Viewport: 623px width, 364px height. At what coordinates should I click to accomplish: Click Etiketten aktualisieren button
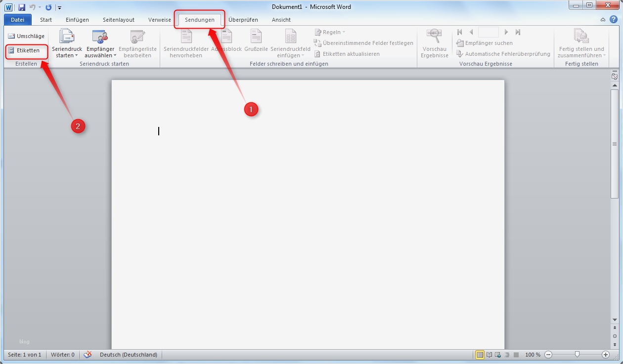[347, 54]
